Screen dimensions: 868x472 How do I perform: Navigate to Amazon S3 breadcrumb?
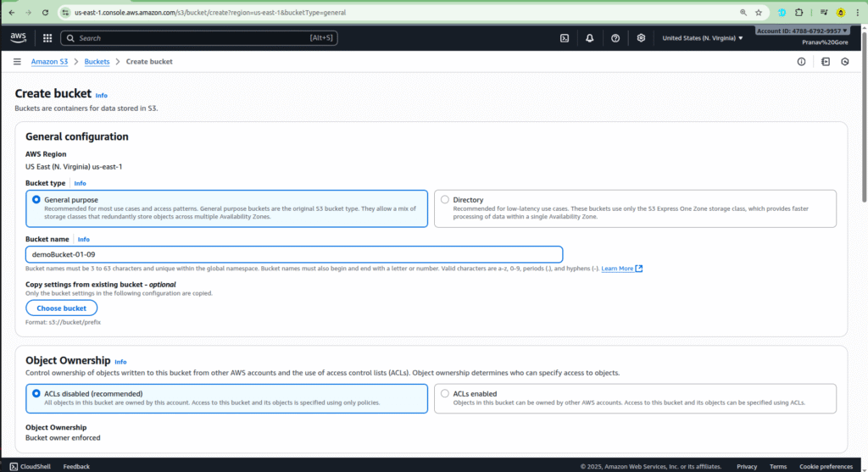(x=49, y=61)
